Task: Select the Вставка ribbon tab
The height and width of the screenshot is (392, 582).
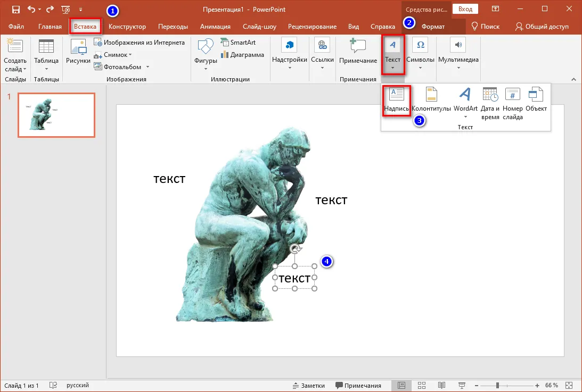Action: point(85,27)
